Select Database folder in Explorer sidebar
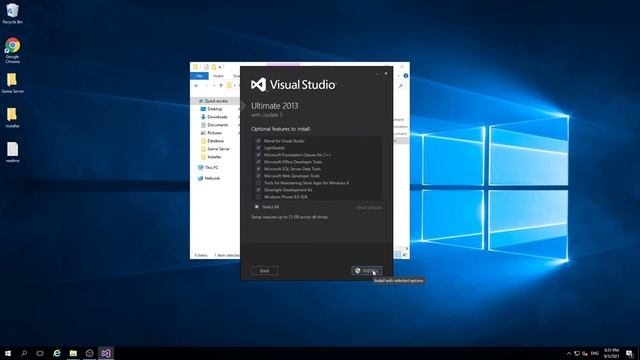 [x=215, y=141]
